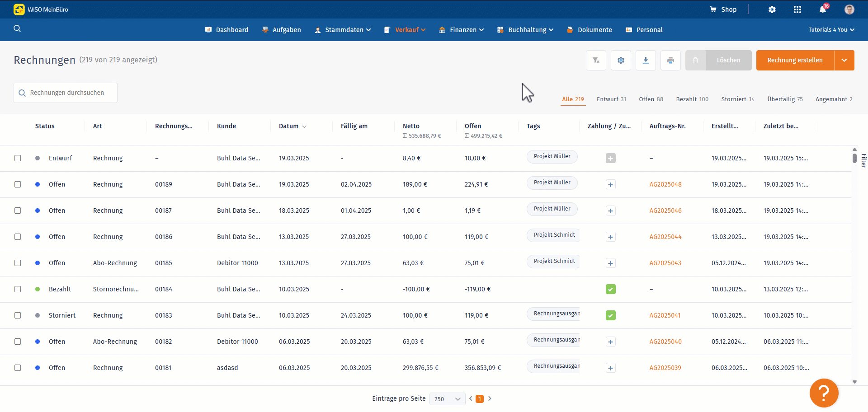Open the notifications bell

tap(823, 9)
